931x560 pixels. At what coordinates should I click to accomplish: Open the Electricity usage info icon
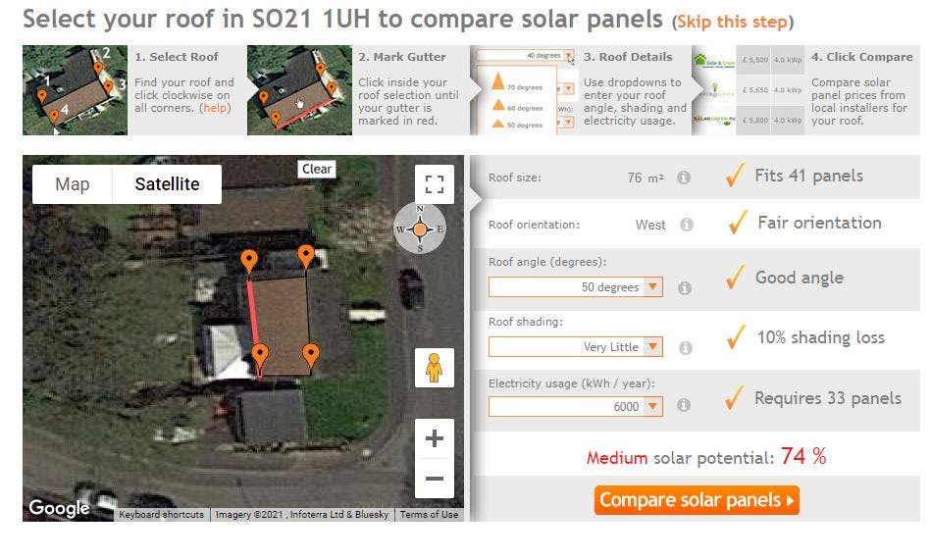coord(684,405)
